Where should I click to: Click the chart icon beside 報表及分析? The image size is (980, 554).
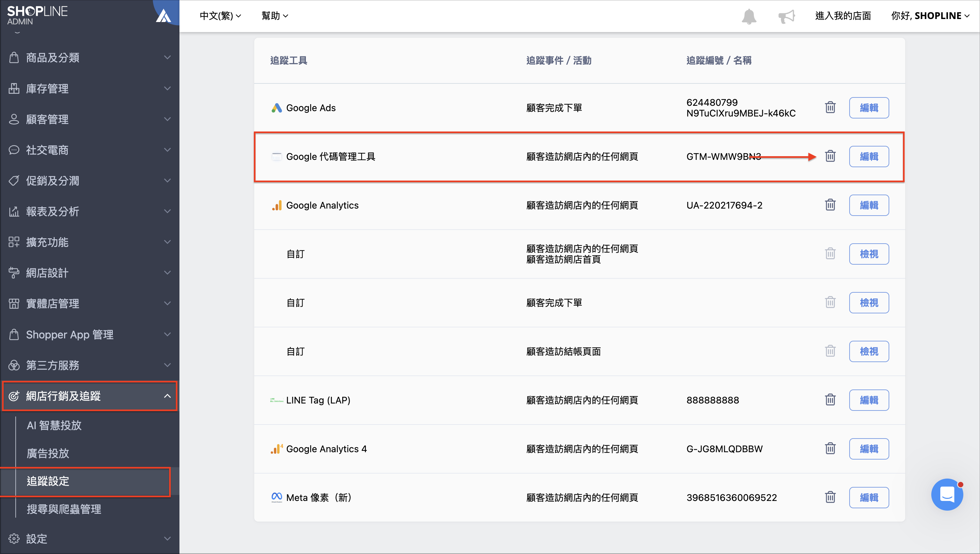pyautogui.click(x=14, y=211)
